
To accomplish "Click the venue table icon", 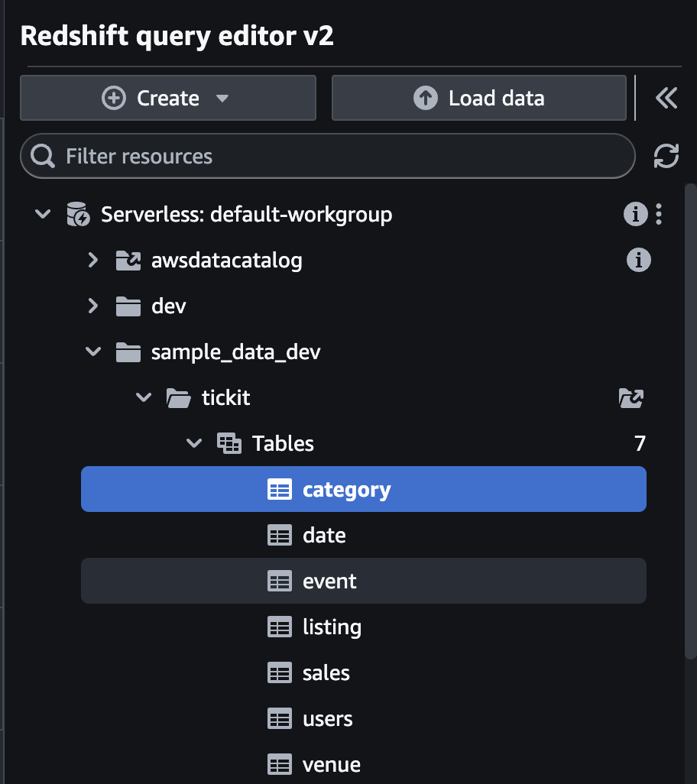I will click(x=280, y=765).
